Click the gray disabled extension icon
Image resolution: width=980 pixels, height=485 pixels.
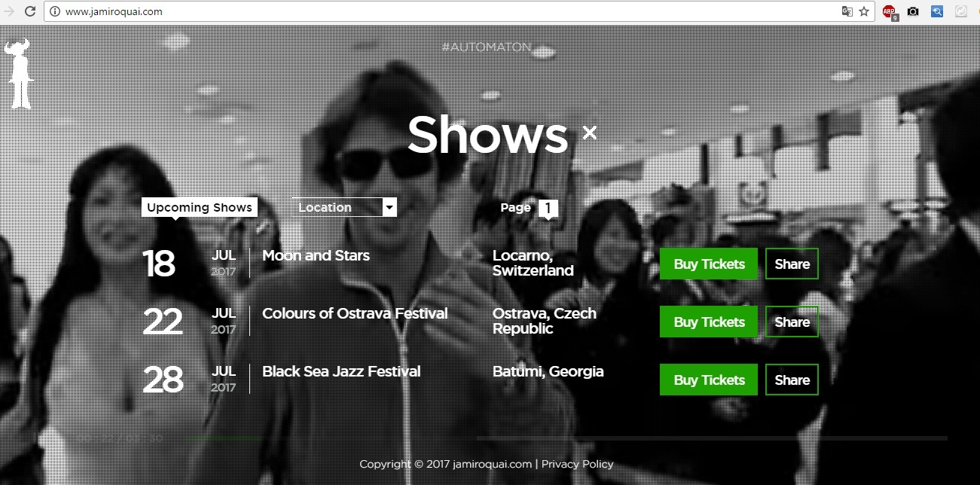pos(961,11)
